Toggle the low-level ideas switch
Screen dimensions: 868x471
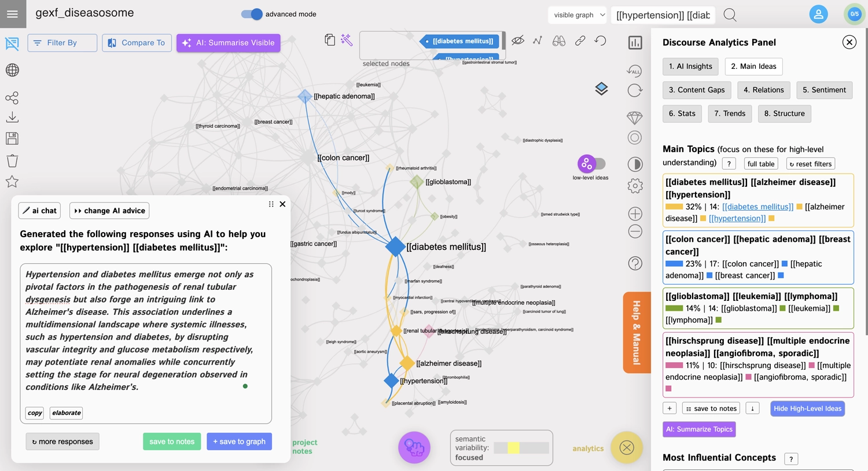click(591, 164)
